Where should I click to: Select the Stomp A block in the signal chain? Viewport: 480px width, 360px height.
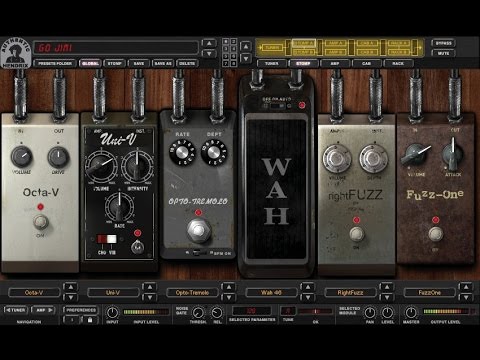coord(303,43)
